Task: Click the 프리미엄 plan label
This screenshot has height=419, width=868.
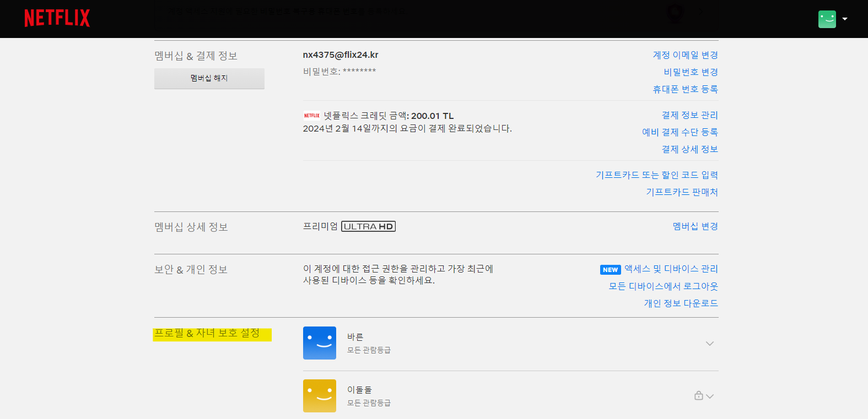Action: [320, 226]
